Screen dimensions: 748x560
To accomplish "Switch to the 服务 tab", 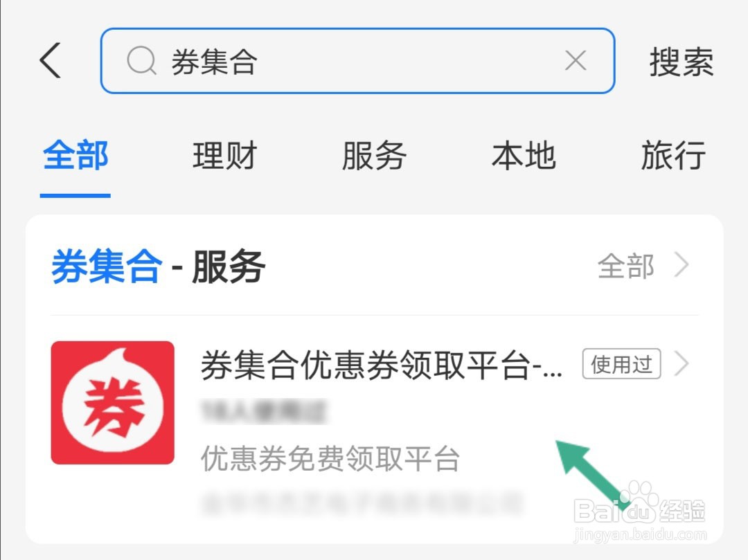I will pos(374,155).
